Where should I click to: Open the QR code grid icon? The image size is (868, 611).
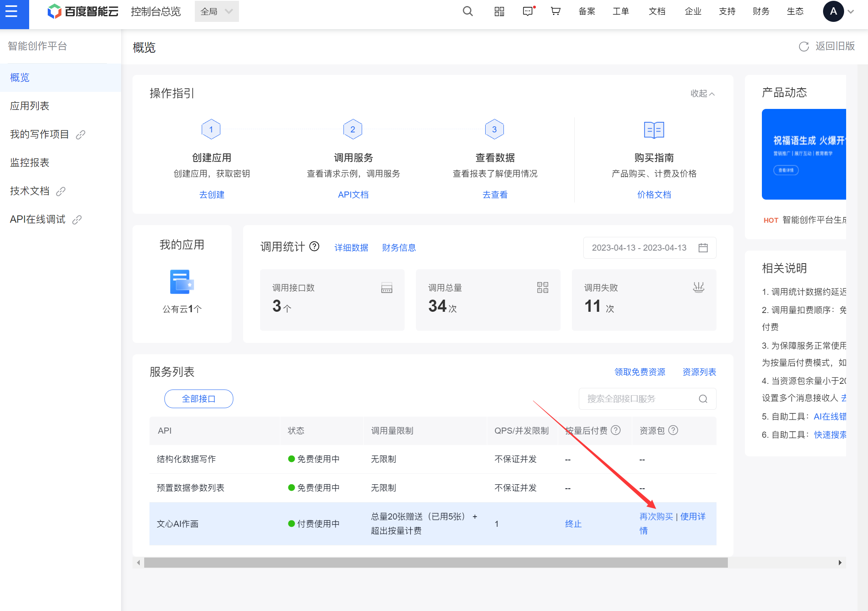pos(499,11)
